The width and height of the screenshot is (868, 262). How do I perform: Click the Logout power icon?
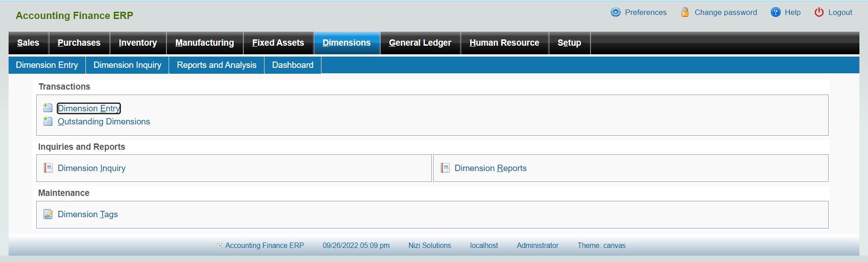pyautogui.click(x=819, y=12)
